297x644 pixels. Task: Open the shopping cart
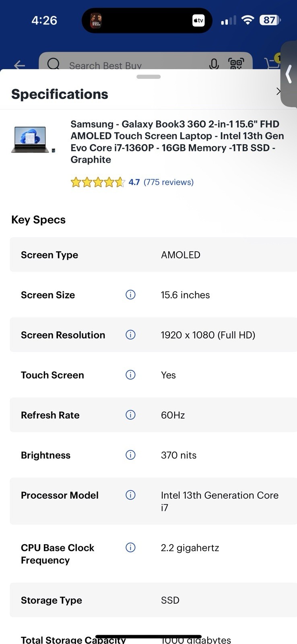(x=272, y=62)
